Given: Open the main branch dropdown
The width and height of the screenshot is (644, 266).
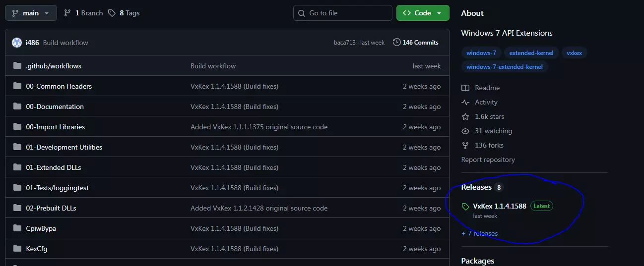Looking at the screenshot, I should coord(31,13).
